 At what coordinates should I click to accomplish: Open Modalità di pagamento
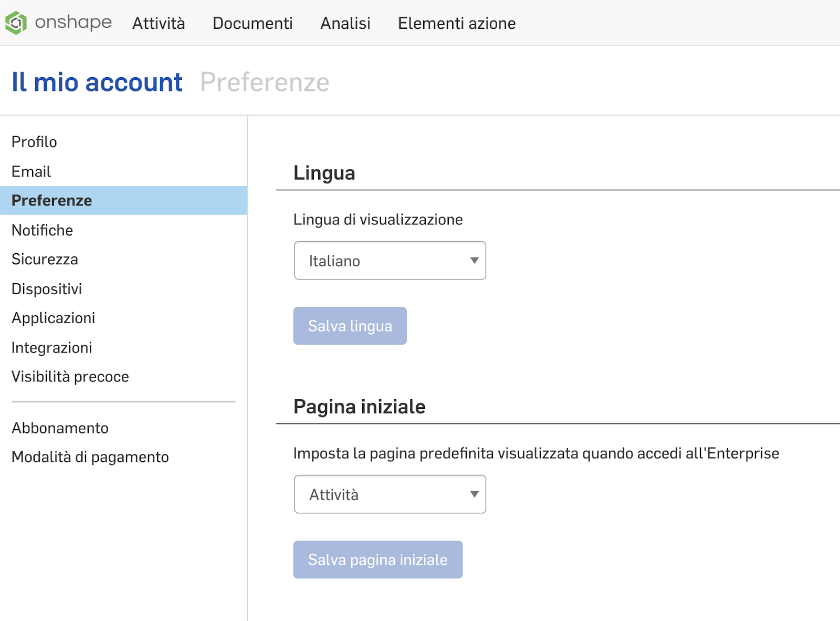pyautogui.click(x=90, y=457)
